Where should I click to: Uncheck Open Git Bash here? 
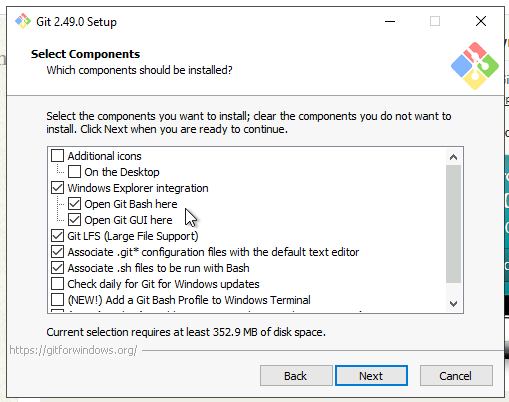74,204
